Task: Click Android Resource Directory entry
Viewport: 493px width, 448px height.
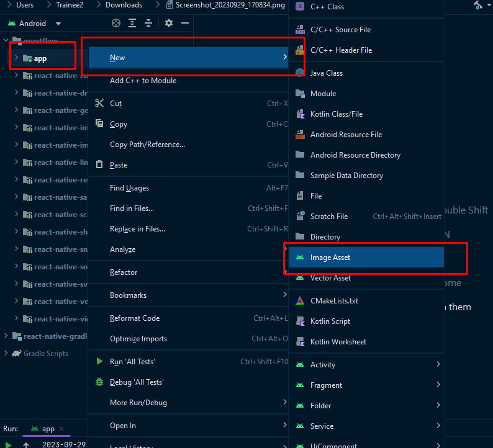Action: coord(355,155)
